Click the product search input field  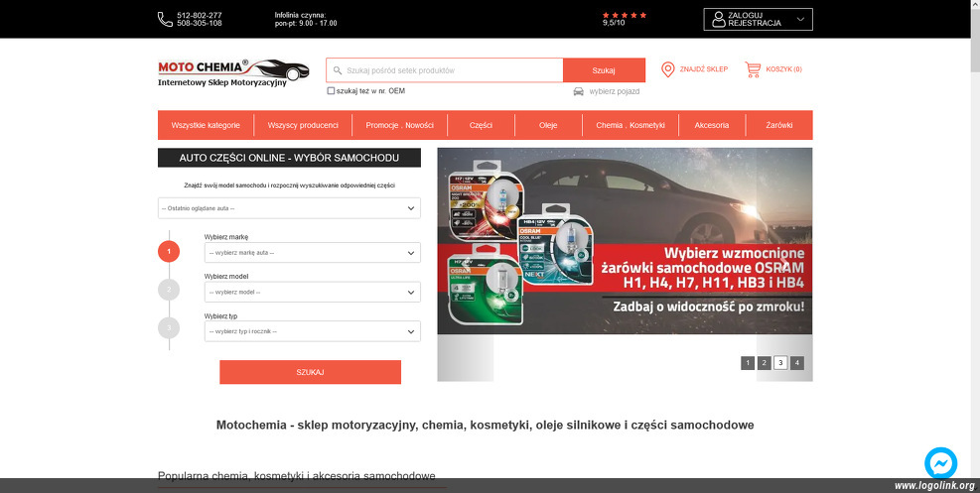point(445,70)
